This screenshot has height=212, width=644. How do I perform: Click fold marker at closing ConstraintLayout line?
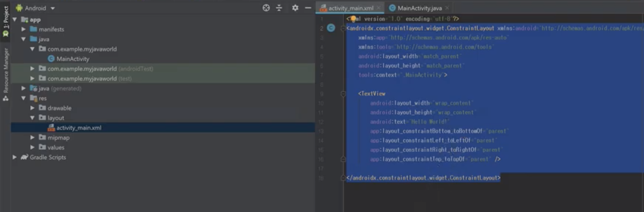click(x=343, y=178)
